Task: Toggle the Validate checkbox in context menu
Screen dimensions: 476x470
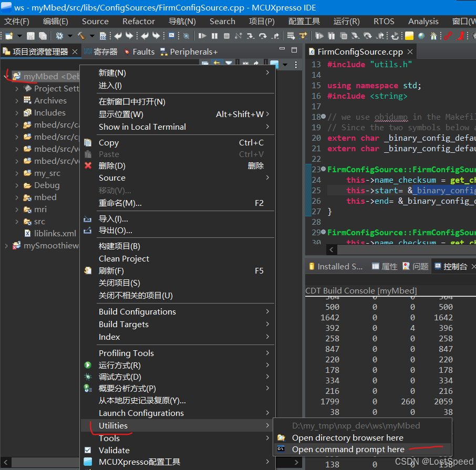Action: coord(88,450)
